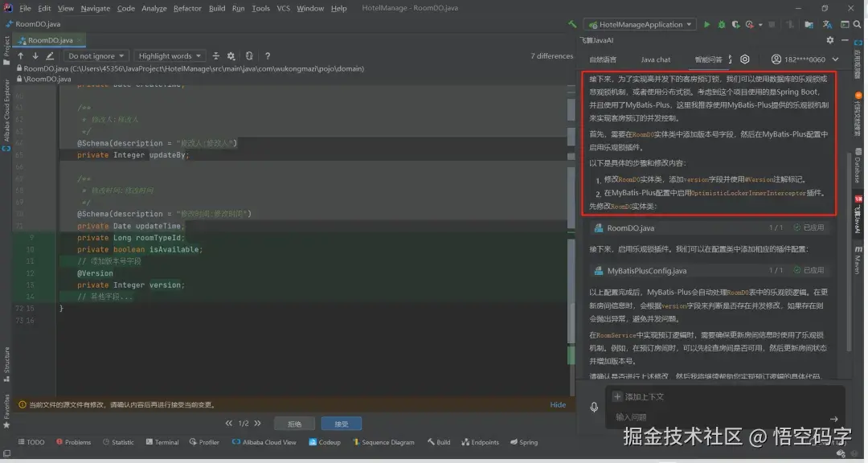Open diff viewer settings gear icon
The image size is (868, 463).
tap(231, 56)
